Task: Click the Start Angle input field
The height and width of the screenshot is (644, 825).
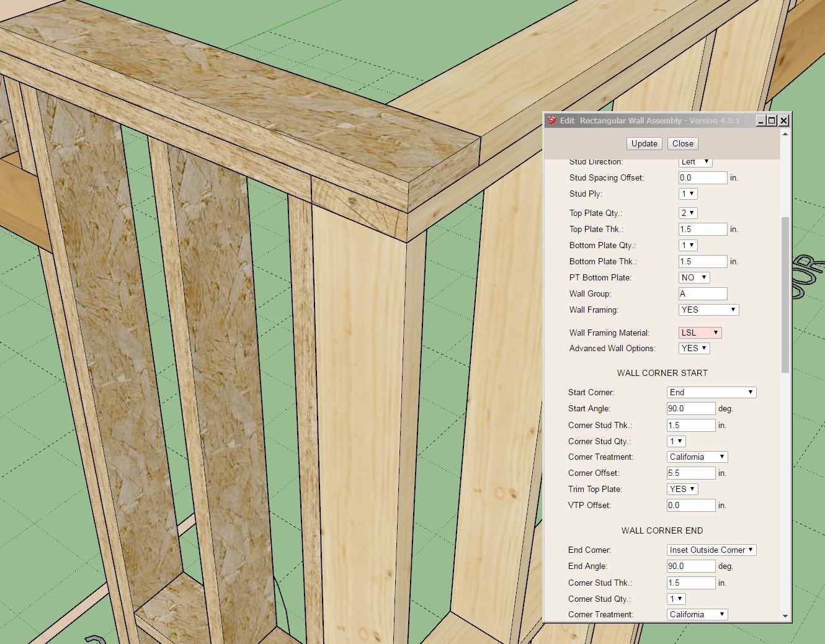Action: pos(691,408)
